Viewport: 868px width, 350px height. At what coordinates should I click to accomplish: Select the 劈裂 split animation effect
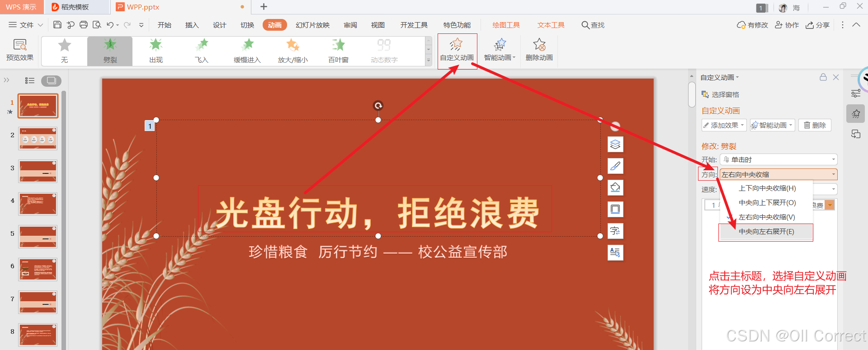click(110, 51)
